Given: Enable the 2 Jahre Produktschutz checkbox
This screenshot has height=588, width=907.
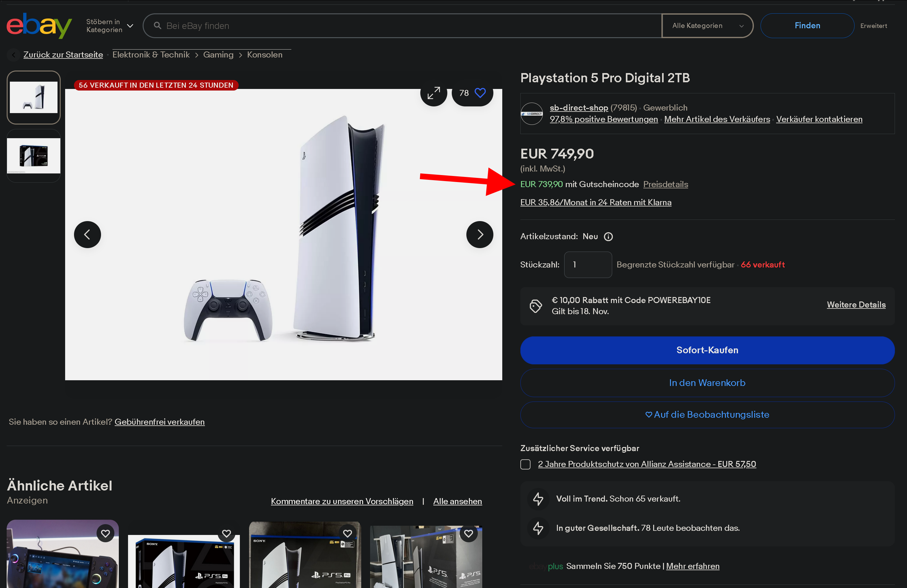Looking at the screenshot, I should (x=525, y=464).
